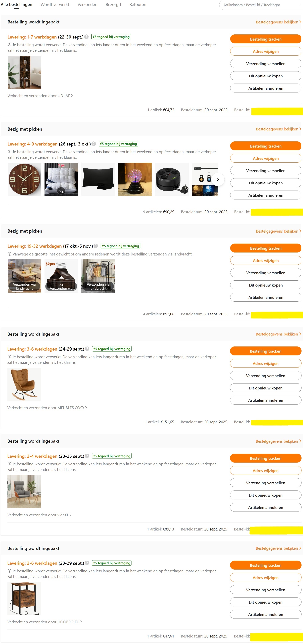
Task: Click help icon beside 26 sept.-3 okt. delivery
Action: pyautogui.click(x=93, y=144)
